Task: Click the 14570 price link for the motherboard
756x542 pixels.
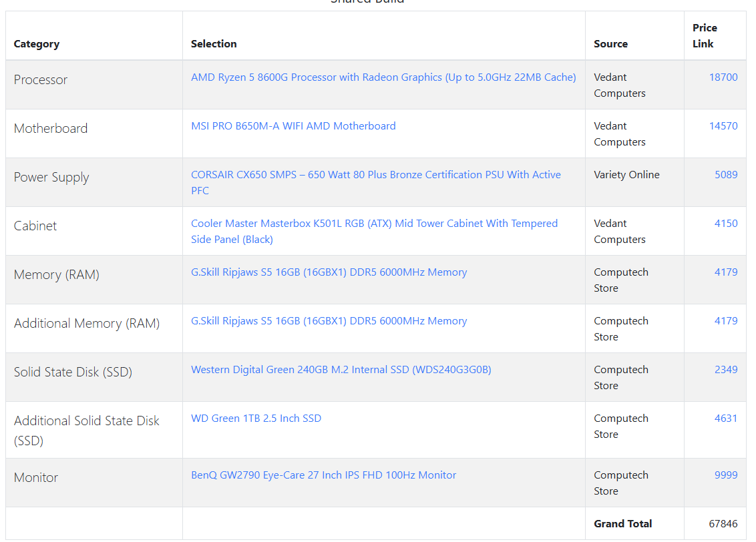Action: click(x=723, y=125)
